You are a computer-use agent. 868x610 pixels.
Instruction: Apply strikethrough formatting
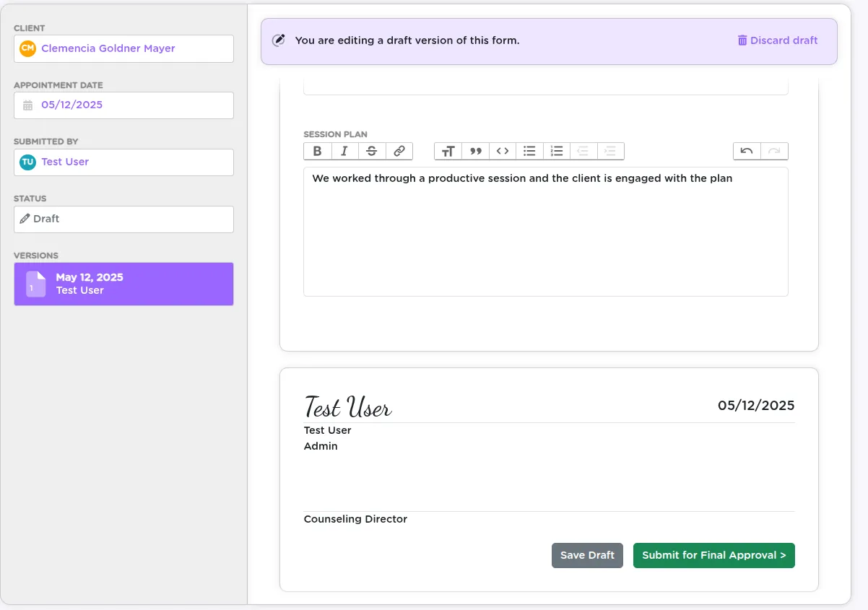coord(372,151)
